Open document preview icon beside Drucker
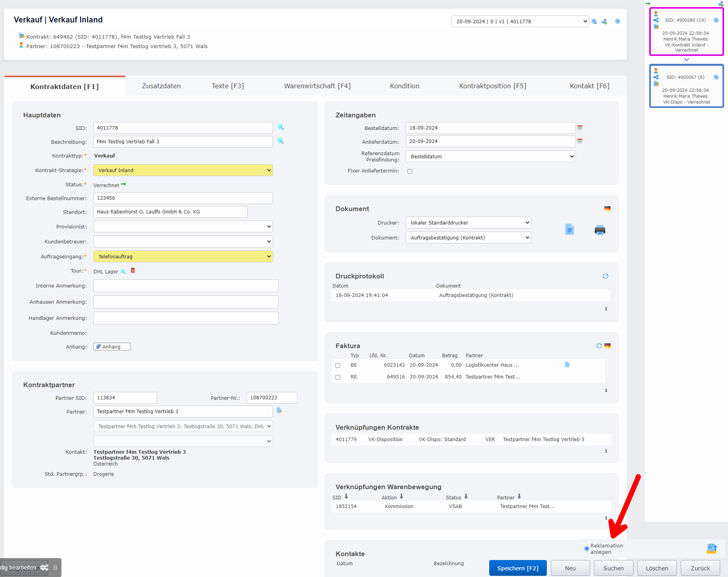The image size is (728, 577). (x=570, y=230)
